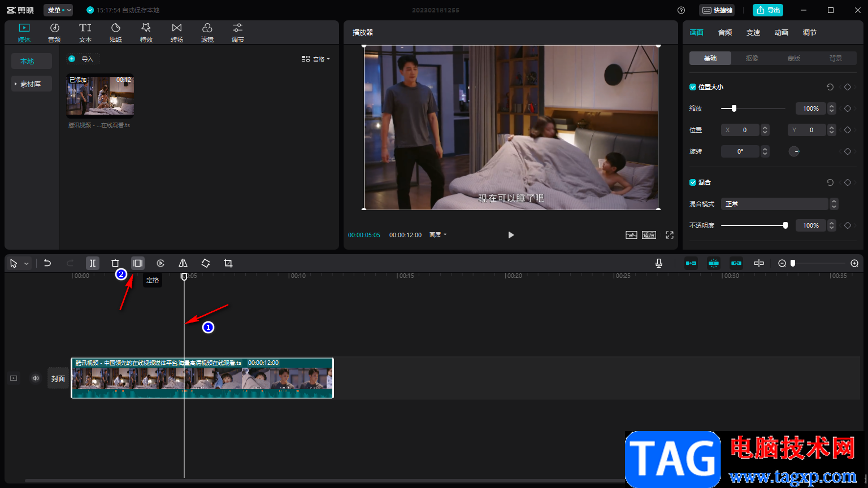Image resolution: width=868 pixels, height=488 pixels.
Task: Toggle clip linkage in the timeline
Action: tap(736, 263)
